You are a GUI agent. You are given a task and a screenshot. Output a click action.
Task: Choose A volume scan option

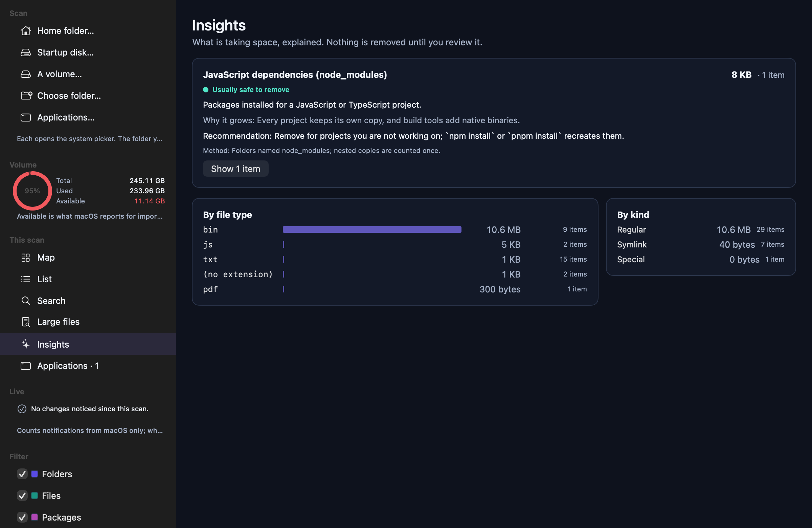point(88,74)
